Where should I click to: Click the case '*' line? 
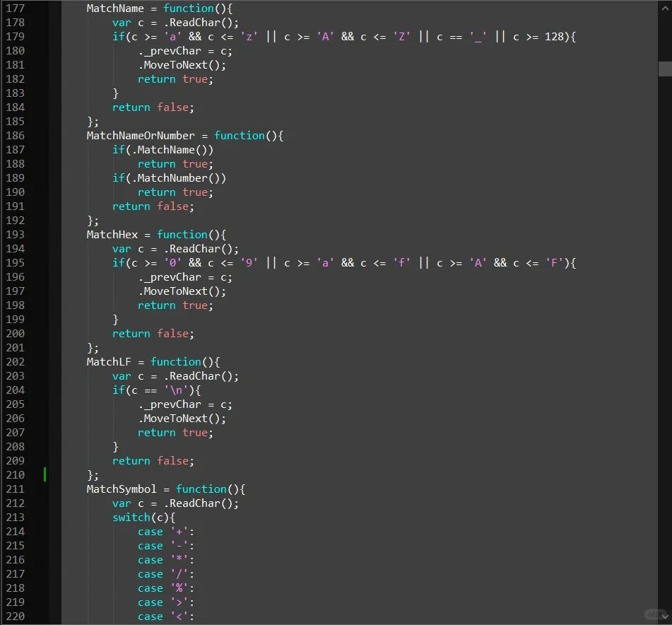[x=166, y=560]
